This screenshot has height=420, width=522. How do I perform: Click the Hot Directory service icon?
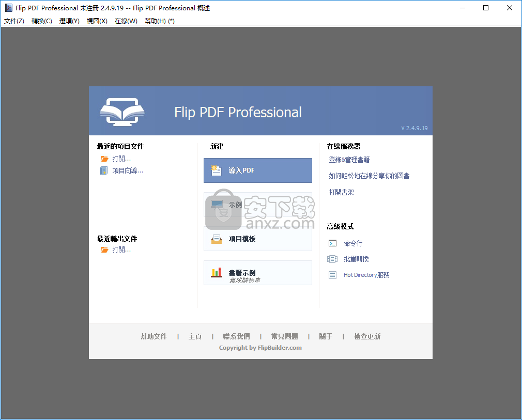333,275
